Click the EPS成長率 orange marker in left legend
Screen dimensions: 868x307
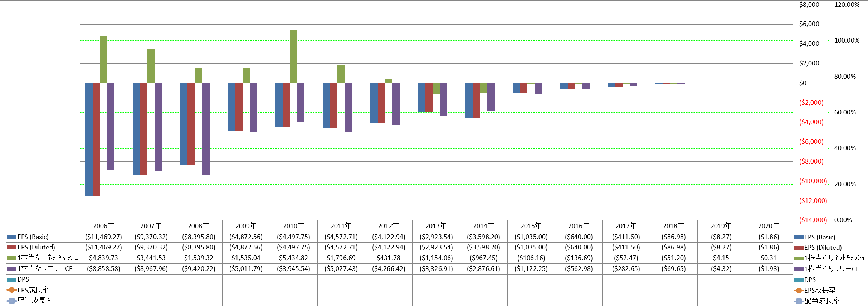(x=11, y=290)
